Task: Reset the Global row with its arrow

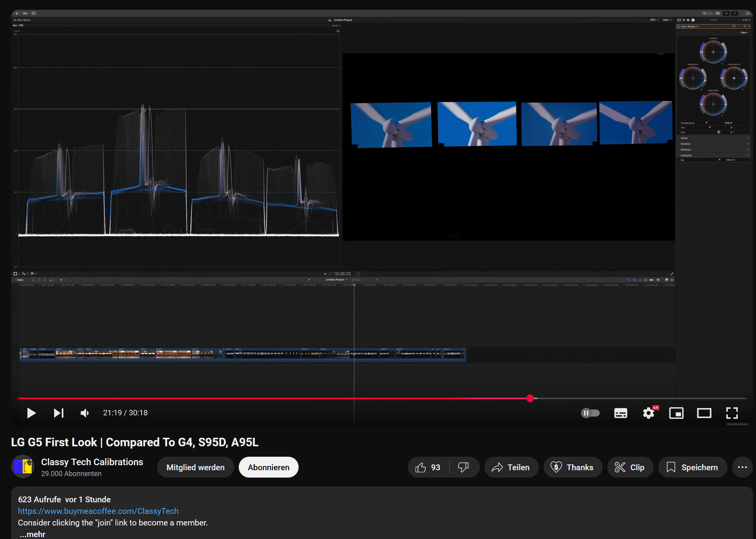Action: pos(748,138)
